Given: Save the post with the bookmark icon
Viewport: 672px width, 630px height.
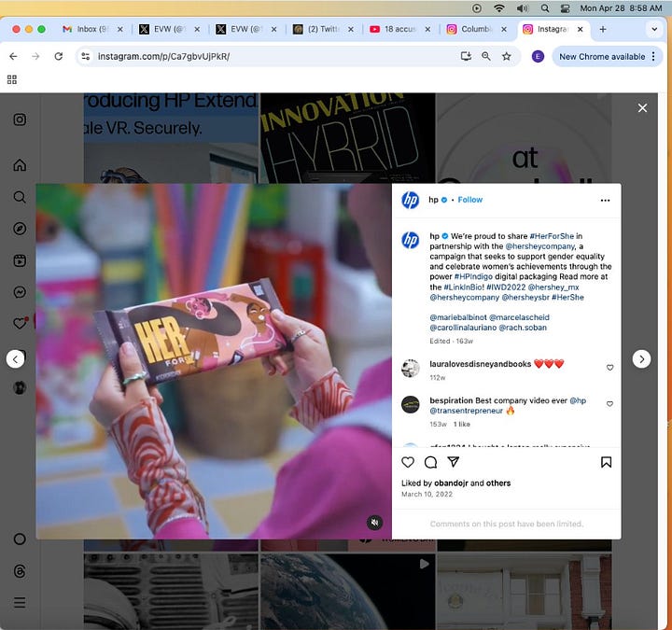Looking at the screenshot, I should (606, 462).
